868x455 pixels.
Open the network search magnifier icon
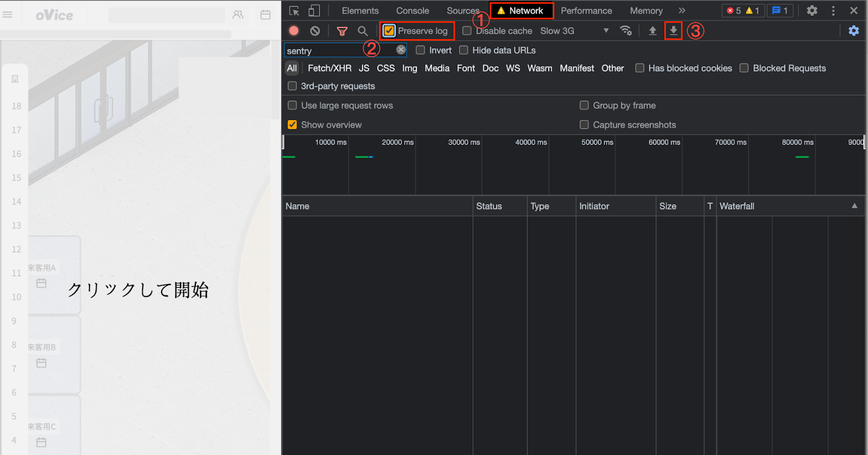(362, 31)
